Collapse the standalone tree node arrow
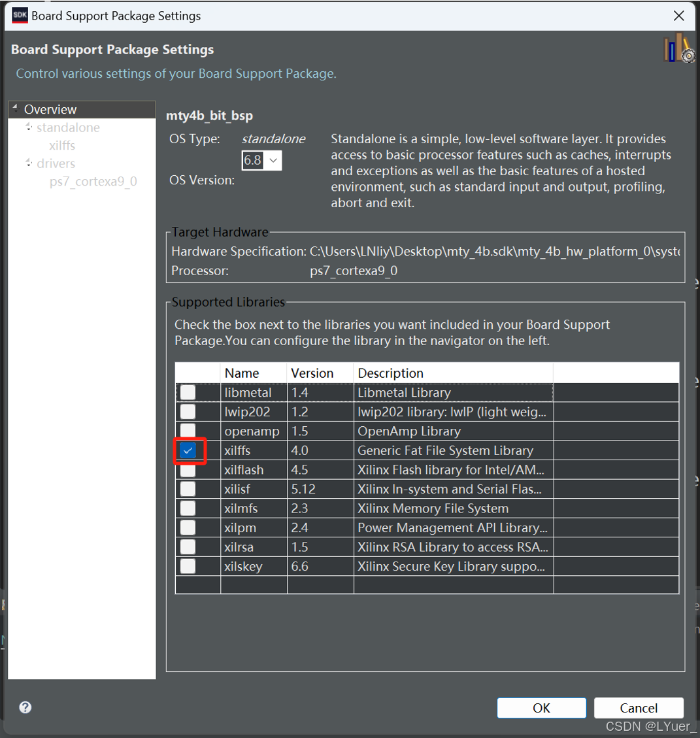The width and height of the screenshot is (700, 738). pyautogui.click(x=29, y=127)
